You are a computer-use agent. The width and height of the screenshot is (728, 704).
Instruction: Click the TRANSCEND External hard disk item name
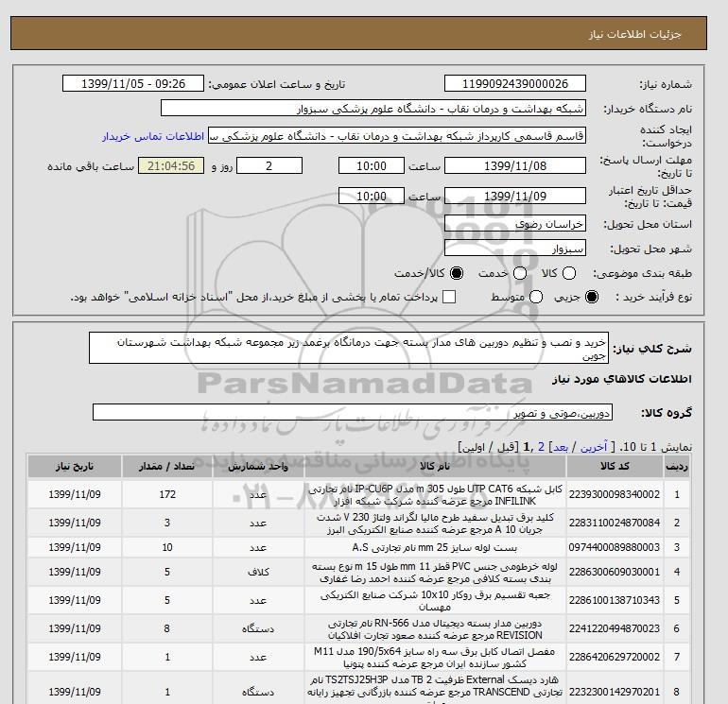pyautogui.click(x=435, y=689)
